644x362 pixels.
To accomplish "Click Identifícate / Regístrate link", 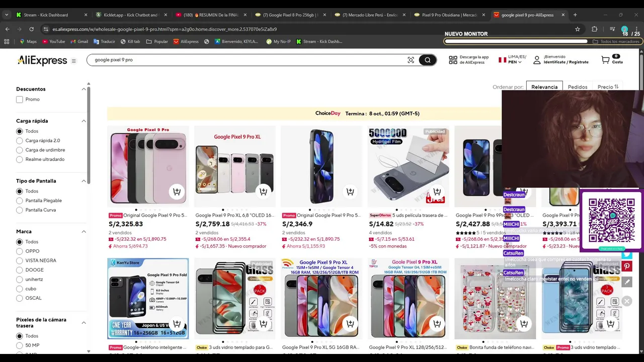I will tap(566, 62).
